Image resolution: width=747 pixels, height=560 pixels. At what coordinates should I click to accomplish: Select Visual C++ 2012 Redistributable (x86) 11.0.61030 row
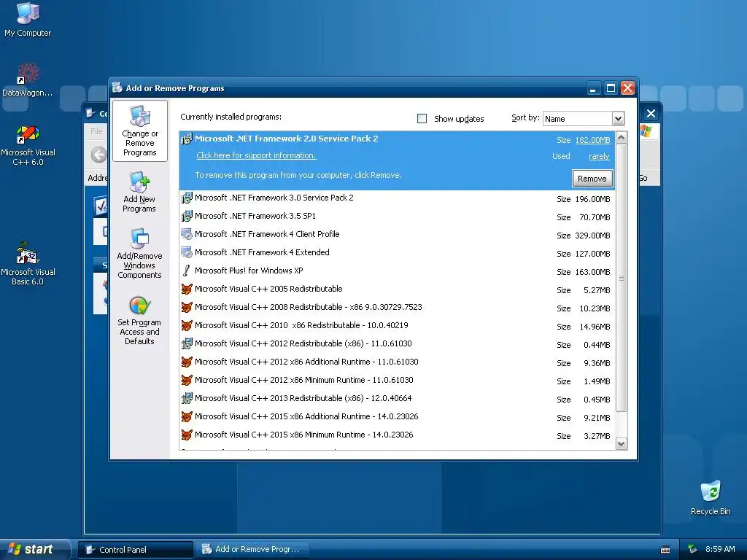click(398, 344)
